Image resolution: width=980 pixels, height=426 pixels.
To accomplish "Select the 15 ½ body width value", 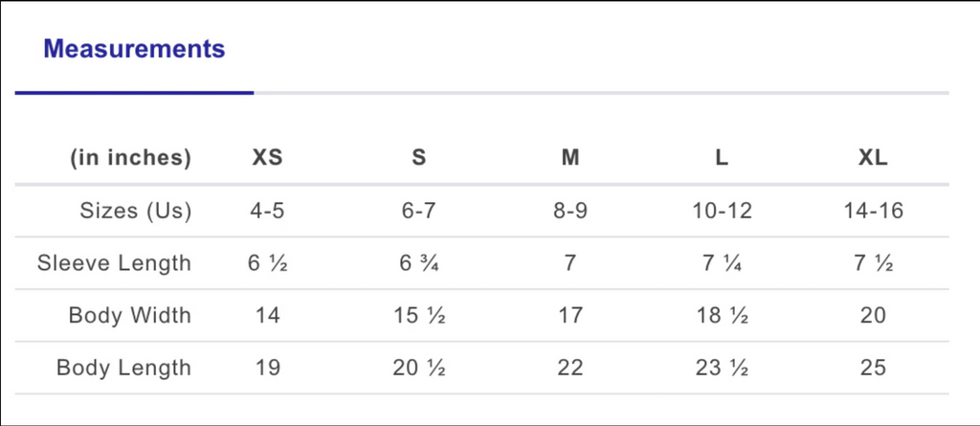I will [x=419, y=315].
